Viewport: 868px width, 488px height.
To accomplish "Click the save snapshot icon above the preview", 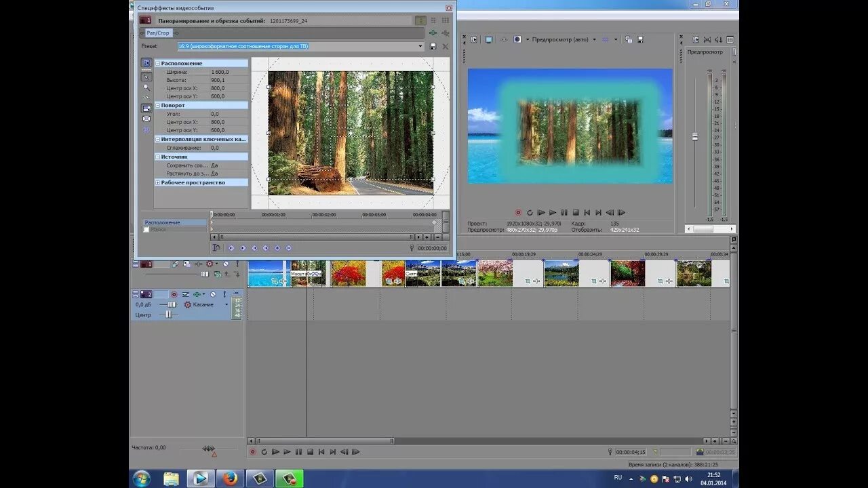I will click(x=641, y=40).
